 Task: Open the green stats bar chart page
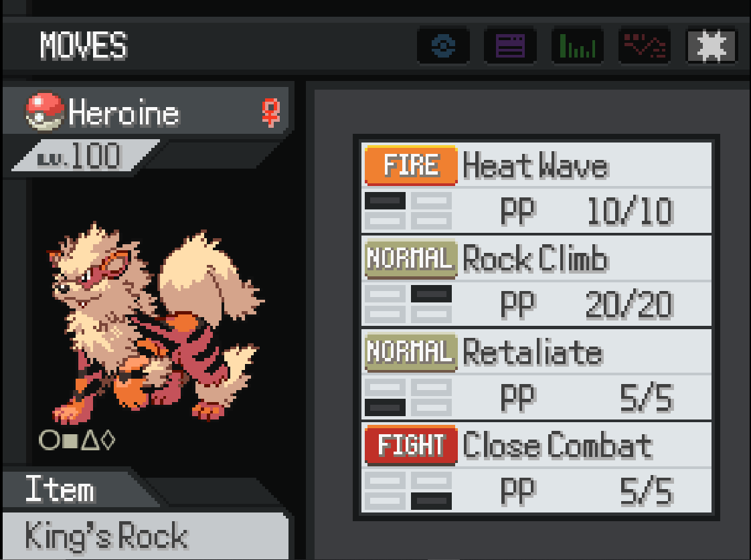(577, 45)
